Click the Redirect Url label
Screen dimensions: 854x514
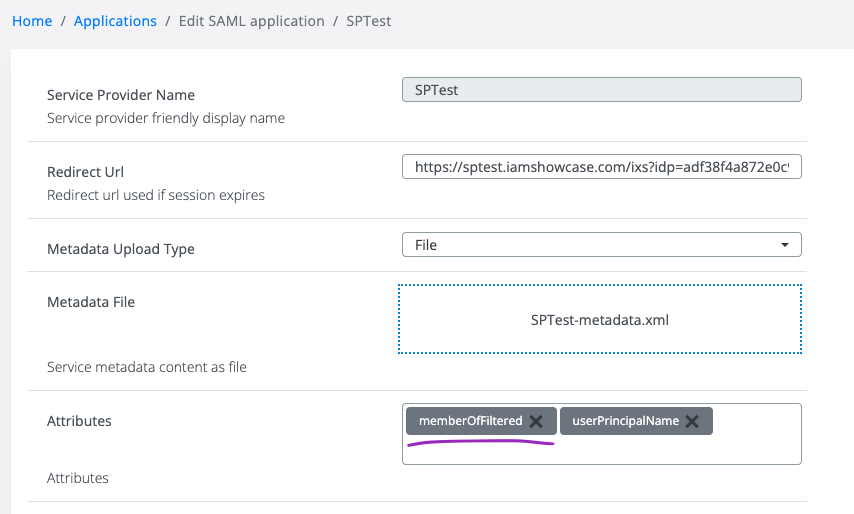click(x=85, y=172)
